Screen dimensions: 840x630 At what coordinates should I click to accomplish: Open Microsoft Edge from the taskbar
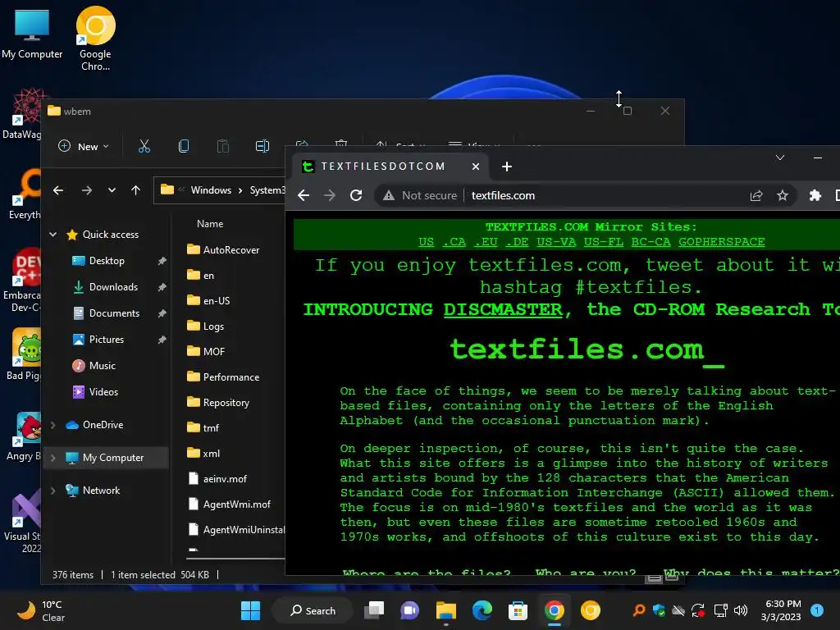coord(482,610)
